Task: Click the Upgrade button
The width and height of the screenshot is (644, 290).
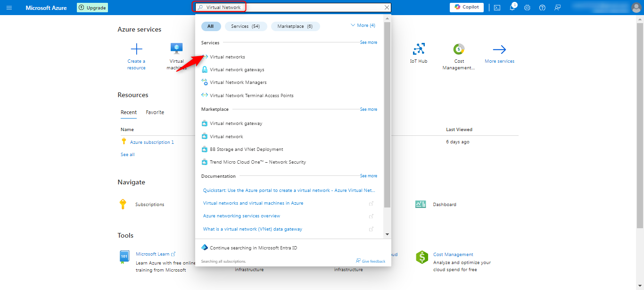Action: (92, 8)
